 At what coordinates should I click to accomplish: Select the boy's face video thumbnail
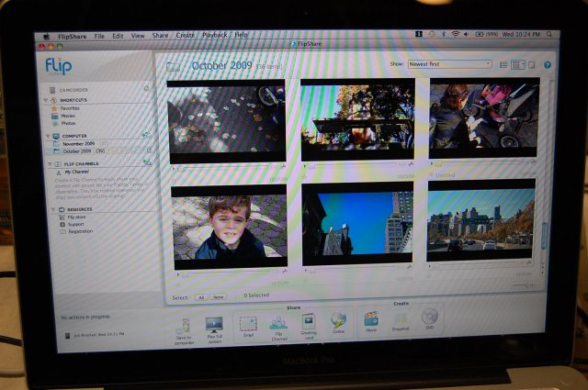tap(228, 225)
